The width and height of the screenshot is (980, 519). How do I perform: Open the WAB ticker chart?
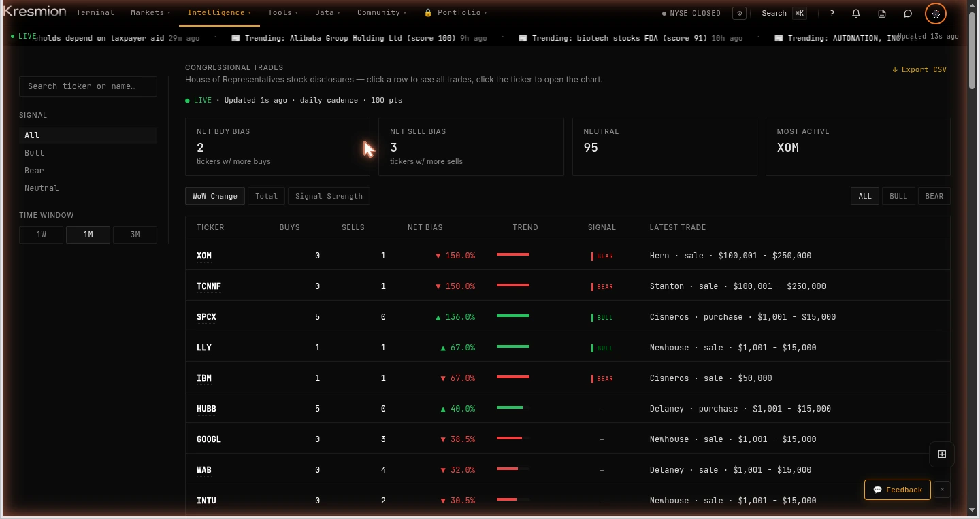tap(204, 470)
